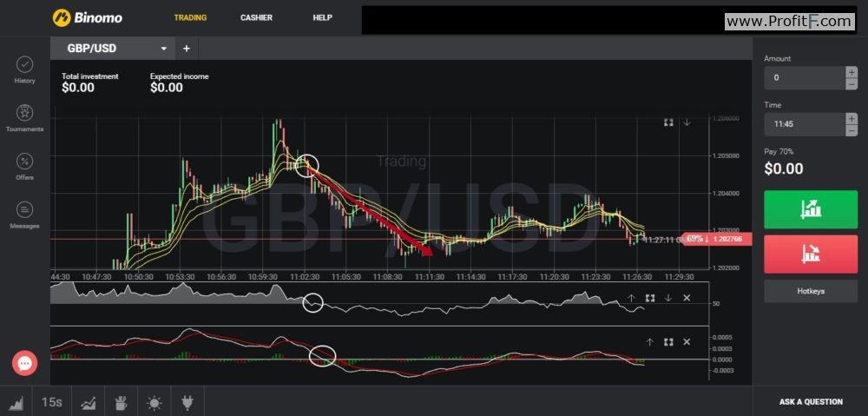Image resolution: width=868 pixels, height=416 pixels.
Task: Expand the GBP/USD asset dropdown
Action: (x=164, y=49)
